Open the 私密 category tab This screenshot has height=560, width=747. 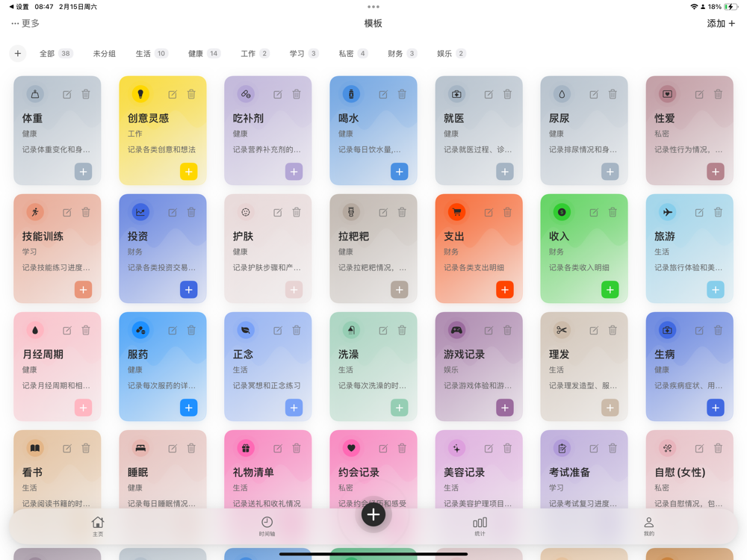point(353,53)
